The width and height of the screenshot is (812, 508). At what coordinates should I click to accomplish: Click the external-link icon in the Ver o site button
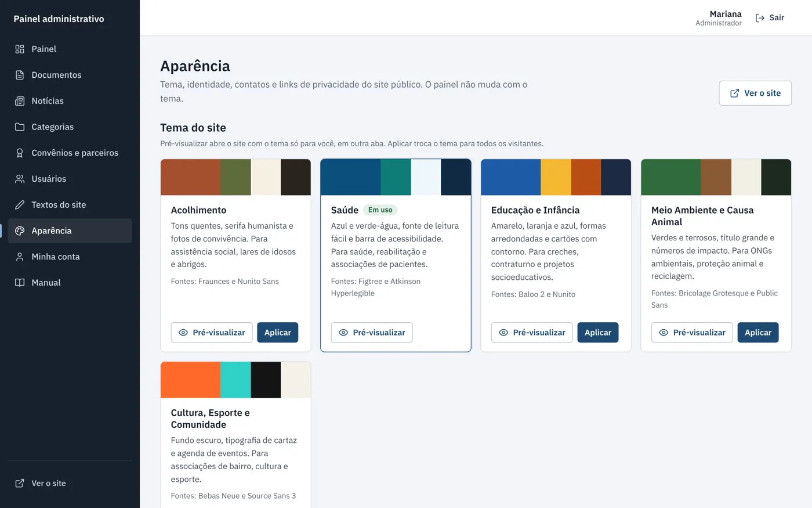click(734, 93)
